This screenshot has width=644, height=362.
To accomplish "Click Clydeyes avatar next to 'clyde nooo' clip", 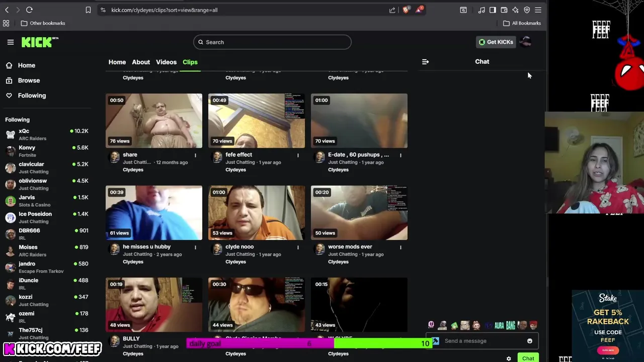I will point(217,249).
